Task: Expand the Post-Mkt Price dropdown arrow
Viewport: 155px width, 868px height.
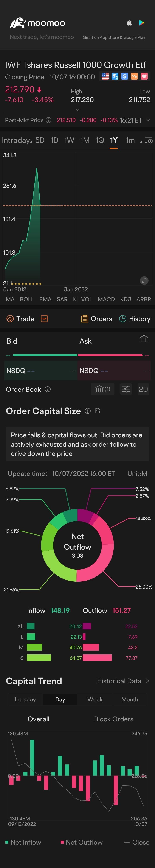Action: [148, 120]
